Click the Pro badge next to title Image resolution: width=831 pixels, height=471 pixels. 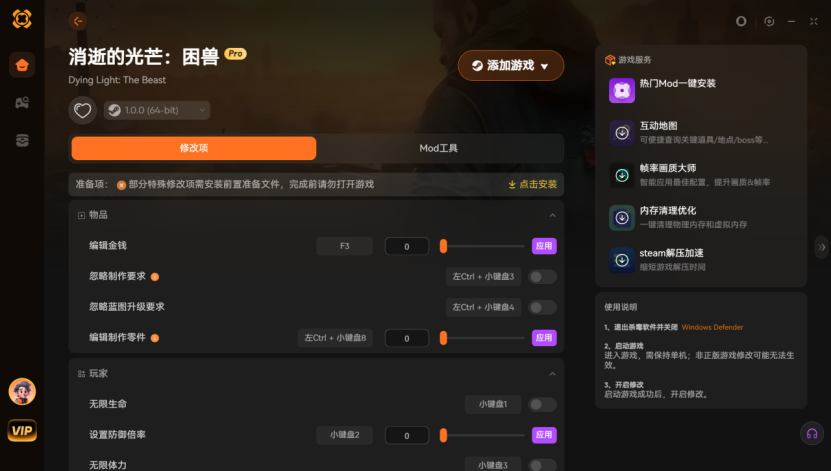[235, 54]
